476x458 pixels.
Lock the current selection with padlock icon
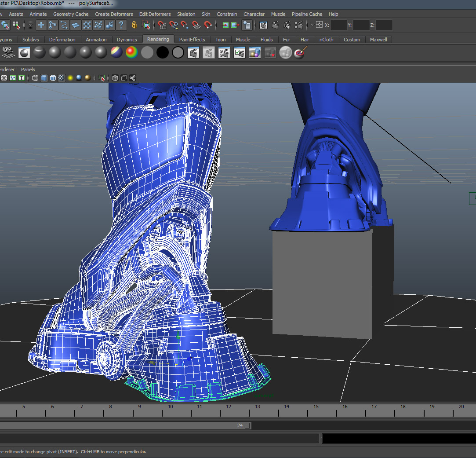[x=134, y=25]
